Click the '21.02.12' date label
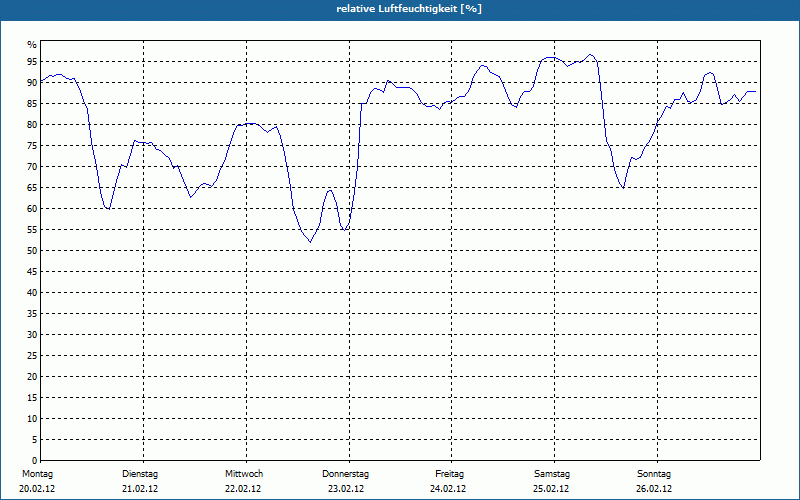The height and width of the screenshot is (500, 800). click(x=140, y=489)
